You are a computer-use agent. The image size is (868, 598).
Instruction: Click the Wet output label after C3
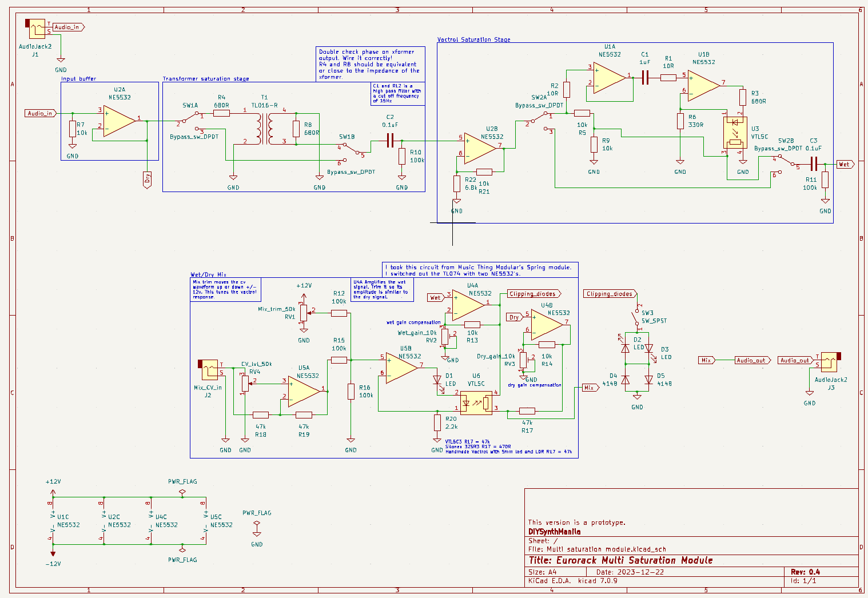tap(846, 164)
